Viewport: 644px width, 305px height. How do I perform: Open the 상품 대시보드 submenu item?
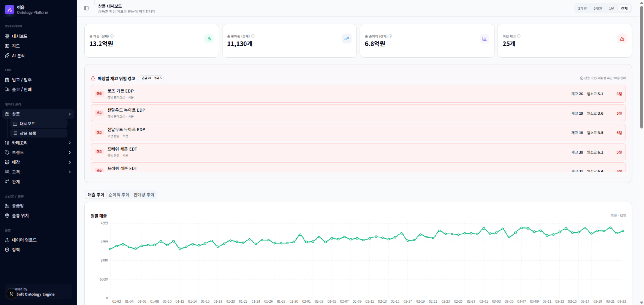tap(39, 124)
